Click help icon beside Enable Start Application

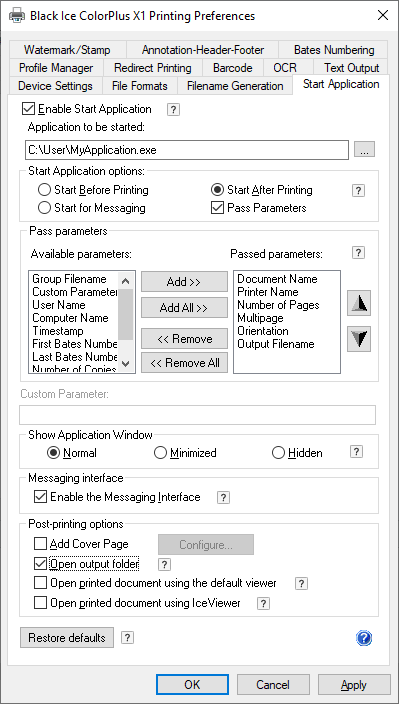[173, 110]
